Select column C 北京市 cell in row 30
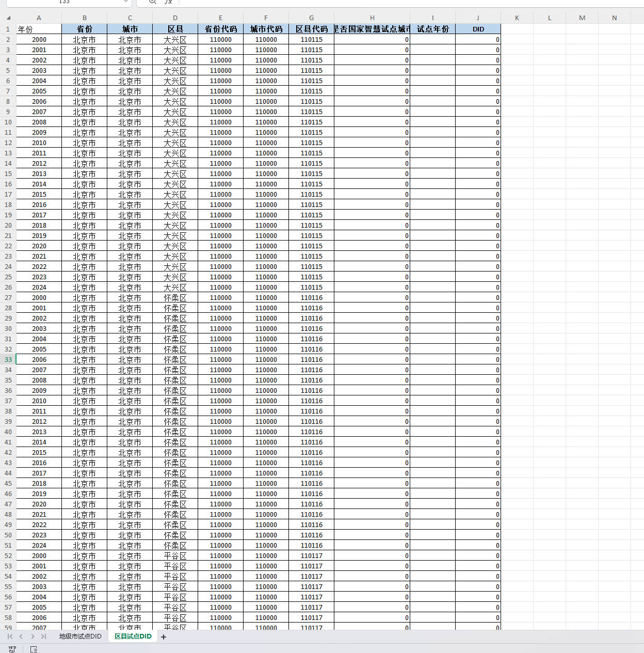The image size is (644, 653). click(x=130, y=328)
